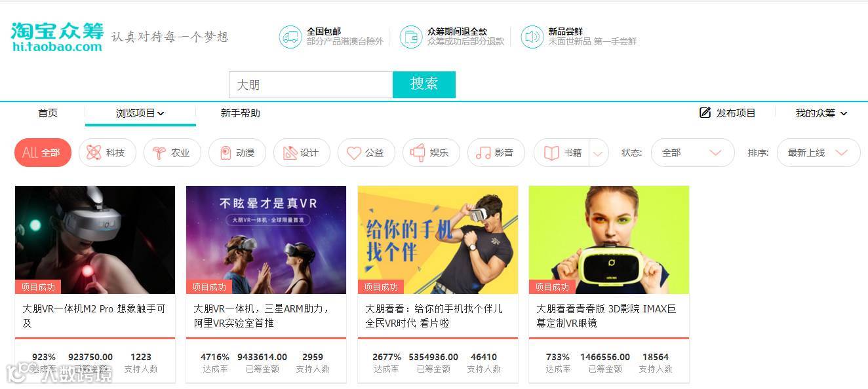This screenshot has width=868, height=389.
Task: Select the 动漫 anime category filter
Action: 237,153
